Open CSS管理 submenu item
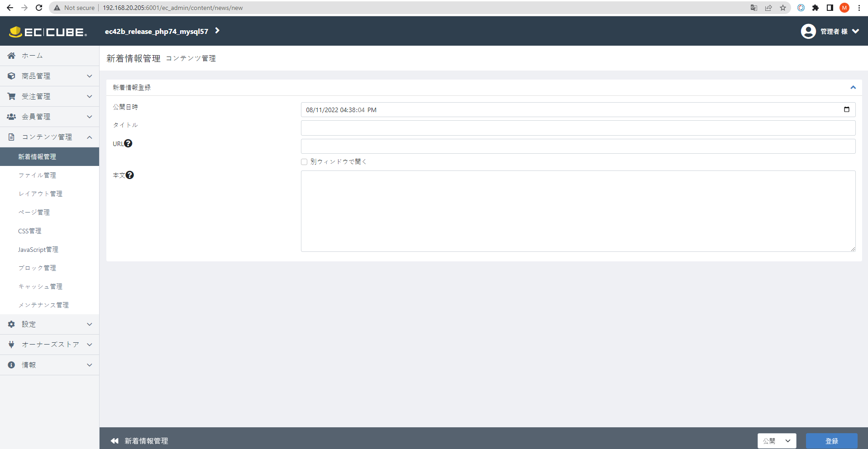Viewport: 868px width, 449px height. (x=30, y=231)
